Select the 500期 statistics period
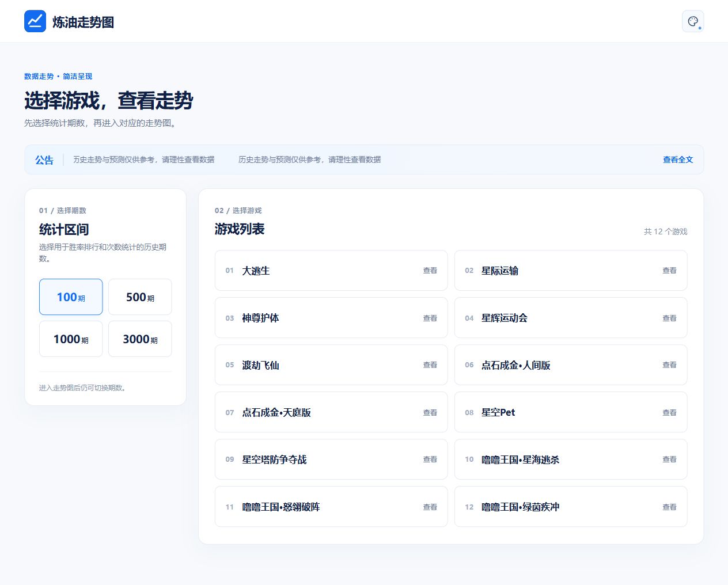The width and height of the screenshot is (728, 585). (140, 297)
